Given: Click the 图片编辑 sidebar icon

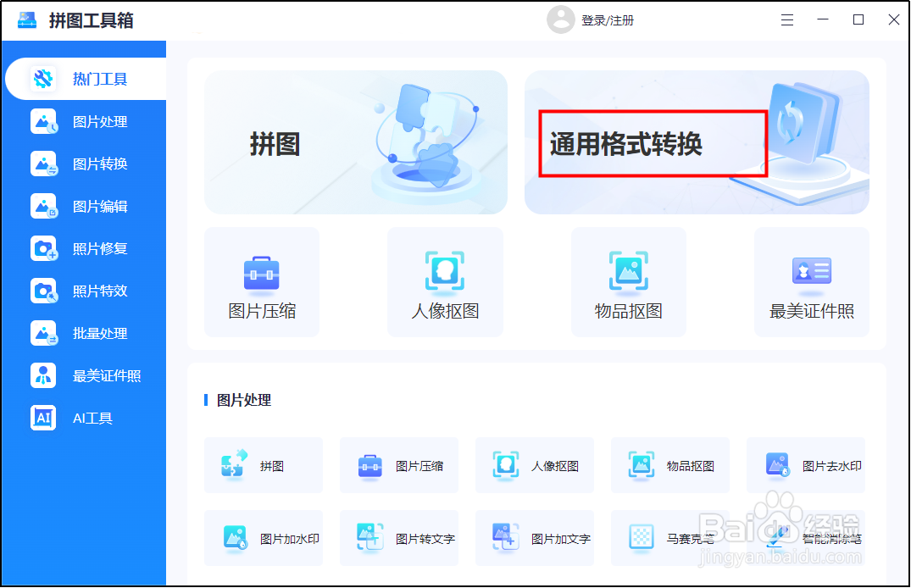Looking at the screenshot, I should coord(43,206).
